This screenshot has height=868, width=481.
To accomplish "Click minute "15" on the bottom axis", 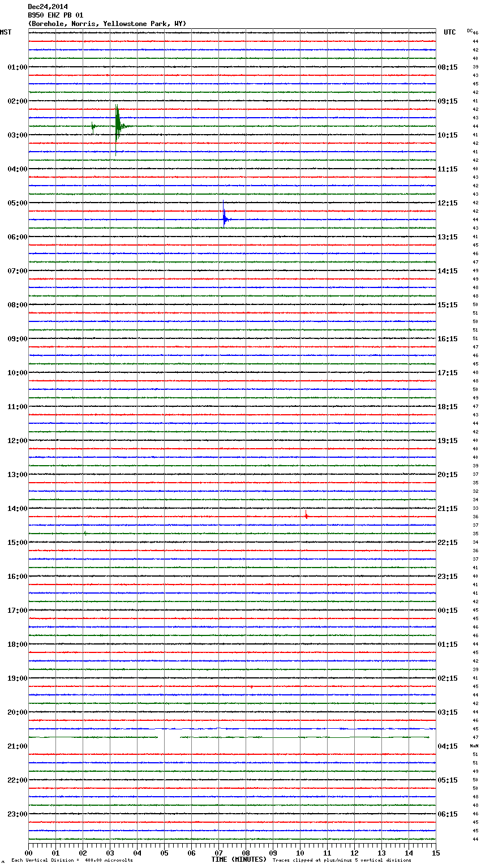I will tap(436, 853).
